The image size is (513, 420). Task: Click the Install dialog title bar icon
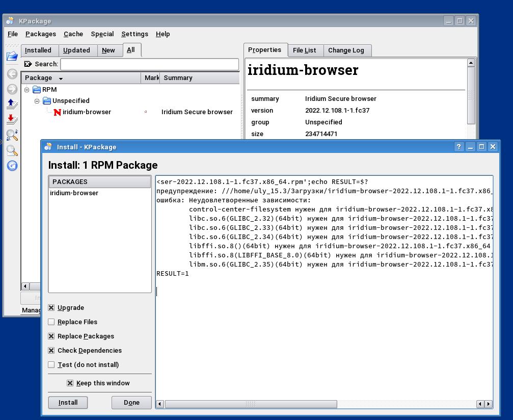(x=48, y=147)
